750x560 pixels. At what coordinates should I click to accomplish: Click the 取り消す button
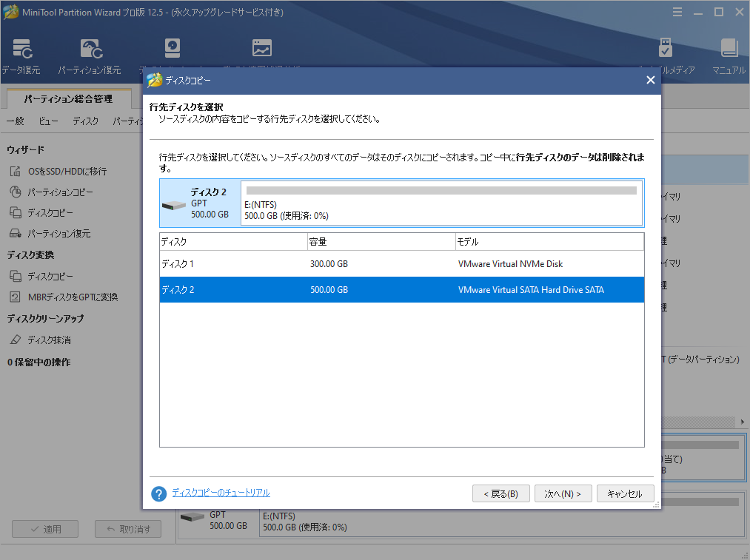pyautogui.click(x=127, y=529)
